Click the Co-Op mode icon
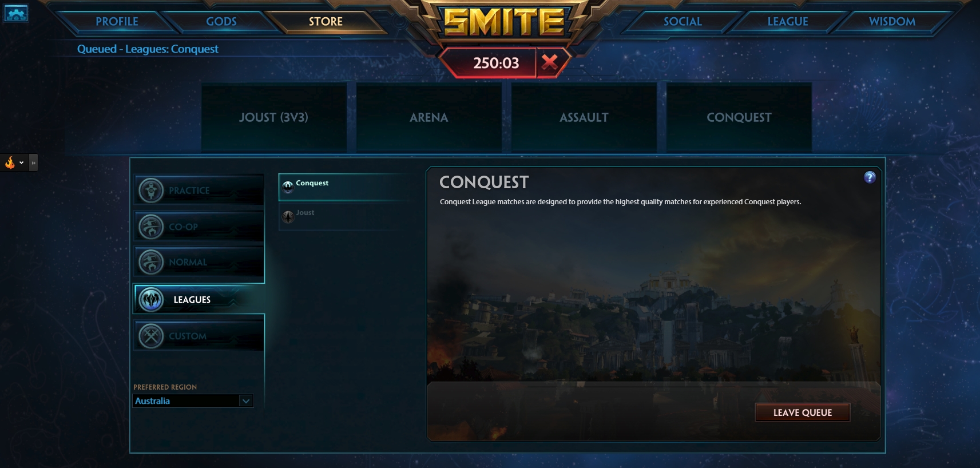Viewport: 980px width, 468px height. (151, 227)
